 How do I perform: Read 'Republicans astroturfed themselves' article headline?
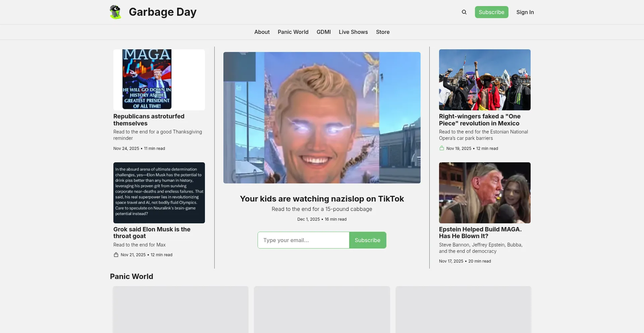(x=149, y=120)
